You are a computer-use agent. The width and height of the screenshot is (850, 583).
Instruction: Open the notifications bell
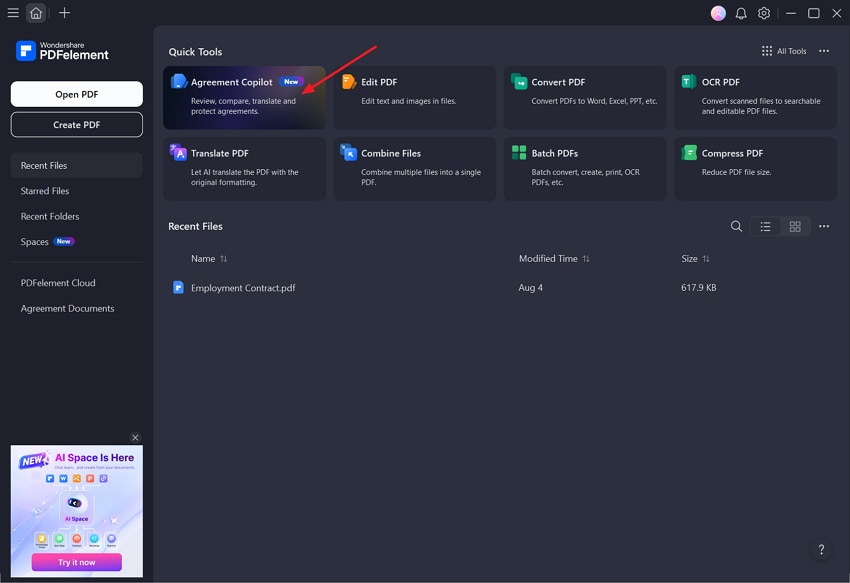pos(740,13)
